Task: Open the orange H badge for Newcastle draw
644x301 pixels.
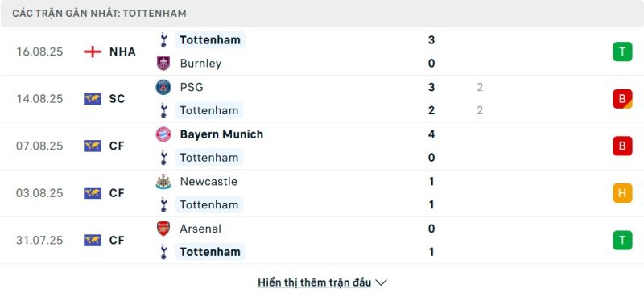Action: coord(622,193)
